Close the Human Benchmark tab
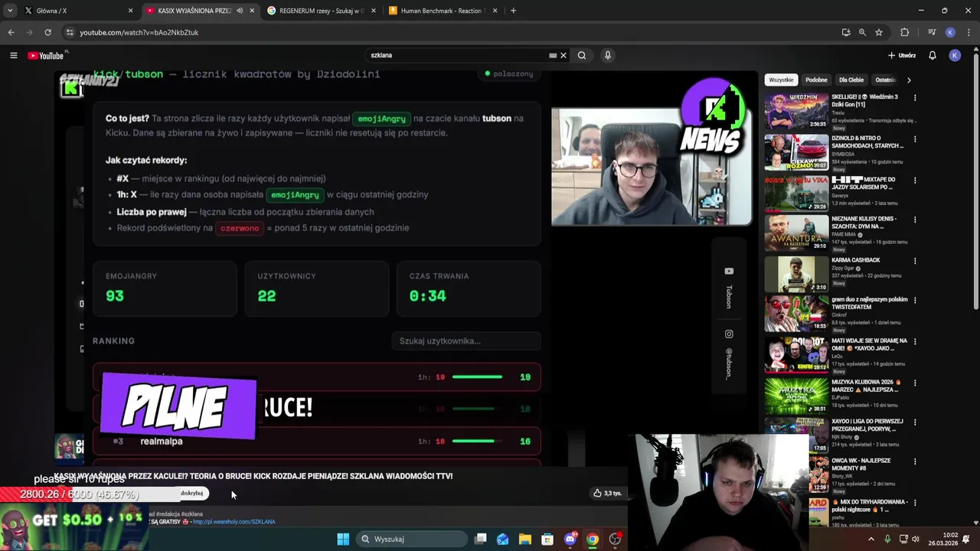The width and height of the screenshot is (980, 551). tap(495, 11)
